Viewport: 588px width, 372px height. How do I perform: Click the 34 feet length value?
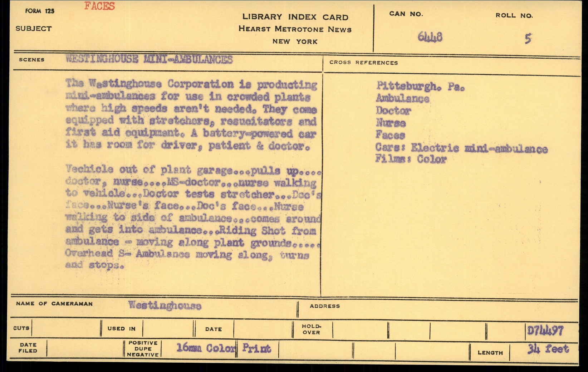548,349
